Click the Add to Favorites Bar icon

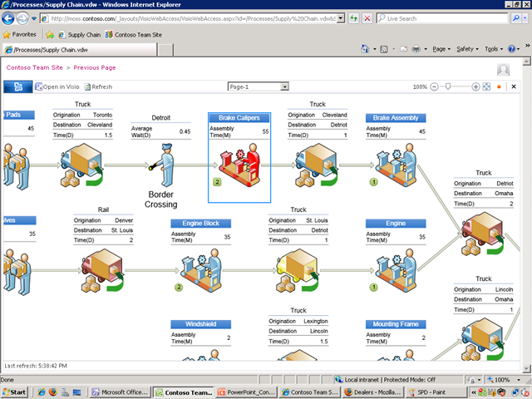[x=50, y=35]
